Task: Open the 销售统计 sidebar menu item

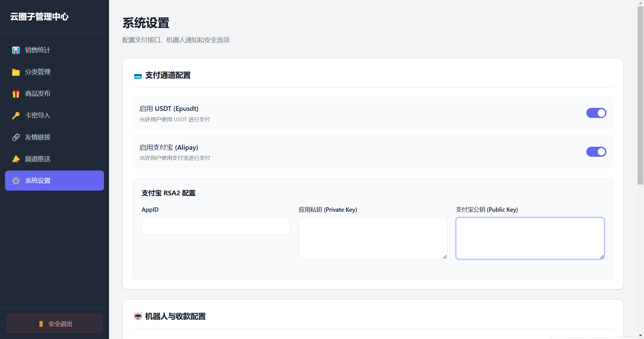Action: pyautogui.click(x=37, y=50)
